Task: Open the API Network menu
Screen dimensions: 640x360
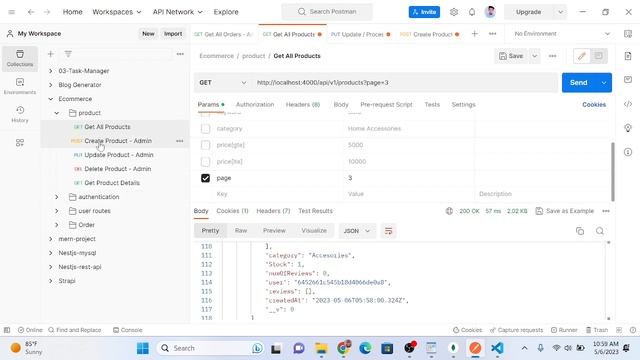Action: click(x=178, y=12)
